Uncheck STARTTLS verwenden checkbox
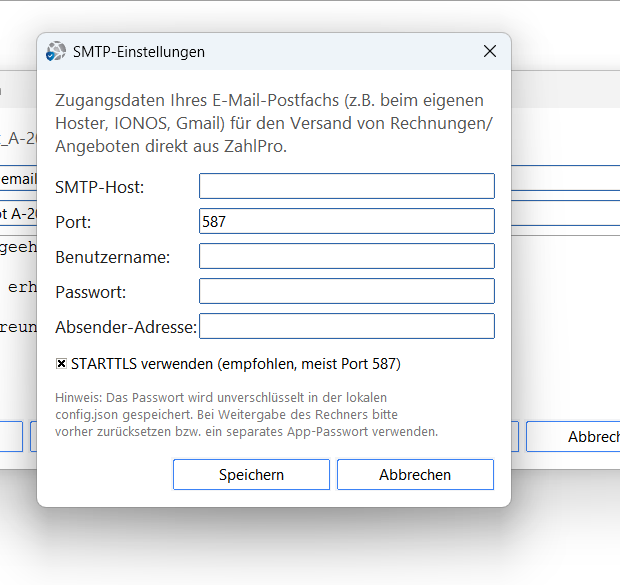Screen dimensions: 620x585 pyautogui.click(x=61, y=363)
